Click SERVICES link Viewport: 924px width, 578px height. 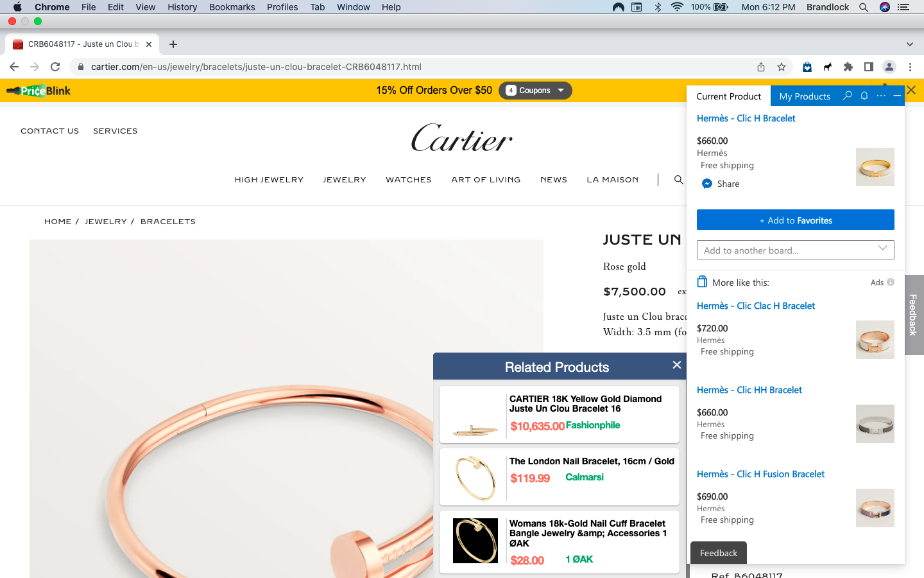116,131
